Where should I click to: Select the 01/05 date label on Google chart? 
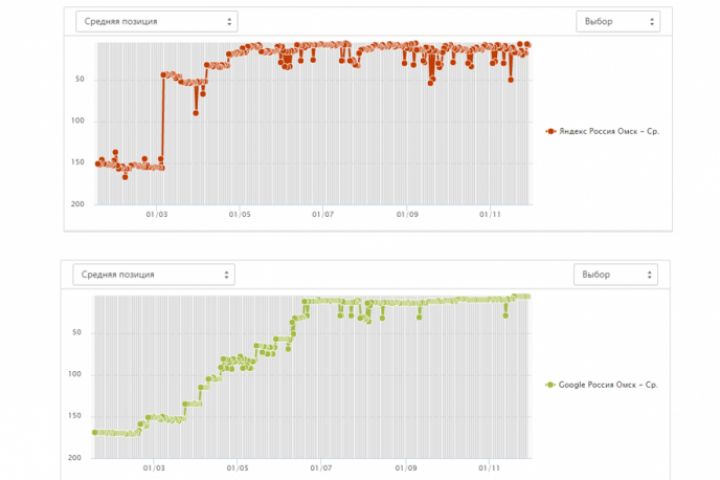point(238,466)
